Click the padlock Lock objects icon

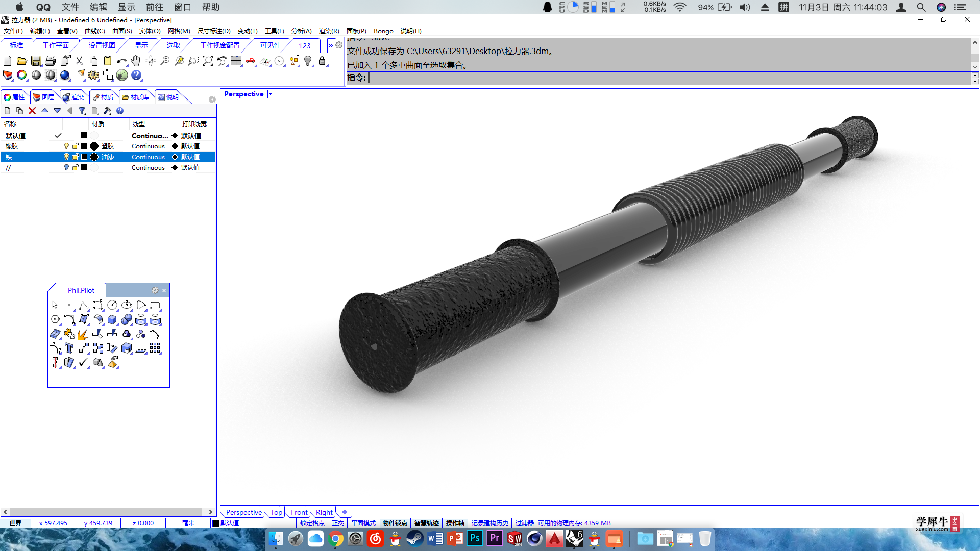pos(322,61)
